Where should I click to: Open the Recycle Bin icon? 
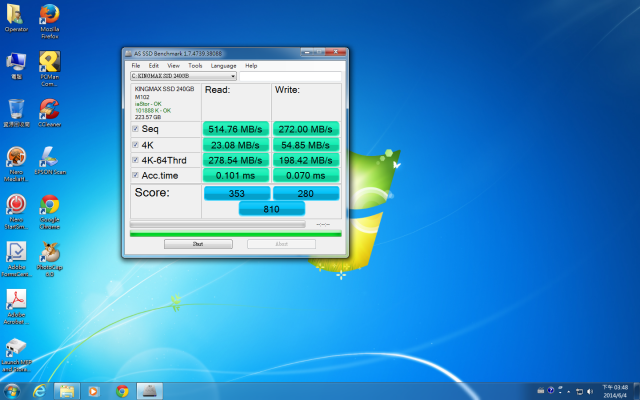(16, 113)
